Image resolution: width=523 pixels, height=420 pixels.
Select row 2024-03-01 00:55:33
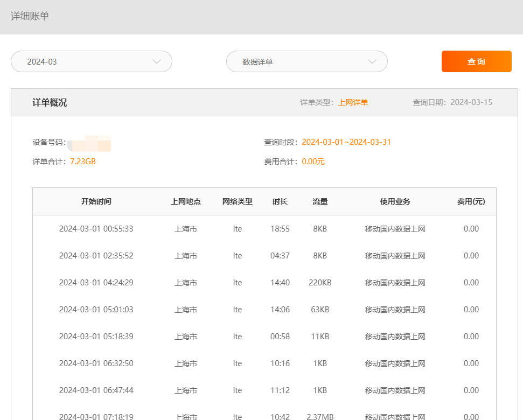264,229
